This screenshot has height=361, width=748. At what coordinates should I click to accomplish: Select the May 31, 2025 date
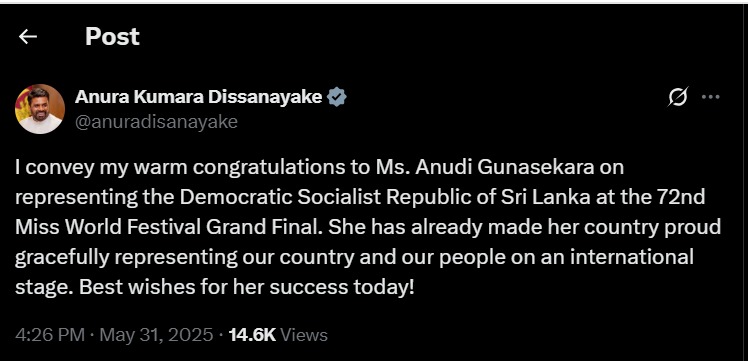pyautogui.click(x=156, y=335)
